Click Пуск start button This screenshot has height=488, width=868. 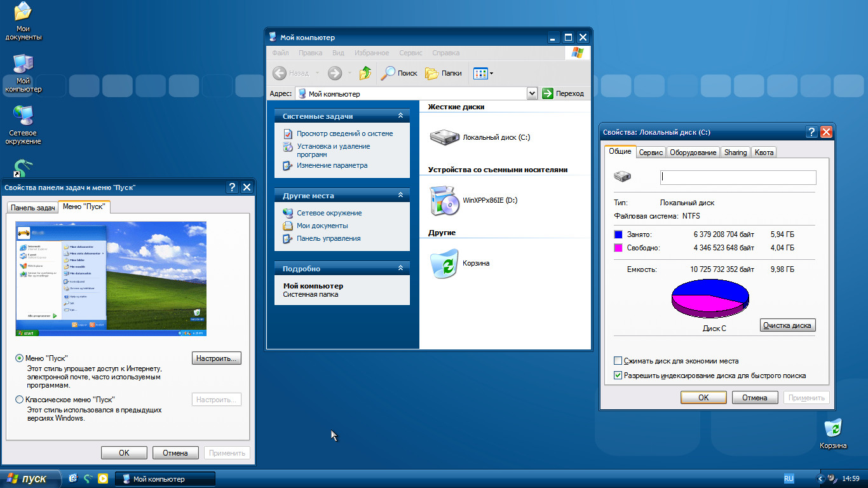31,478
